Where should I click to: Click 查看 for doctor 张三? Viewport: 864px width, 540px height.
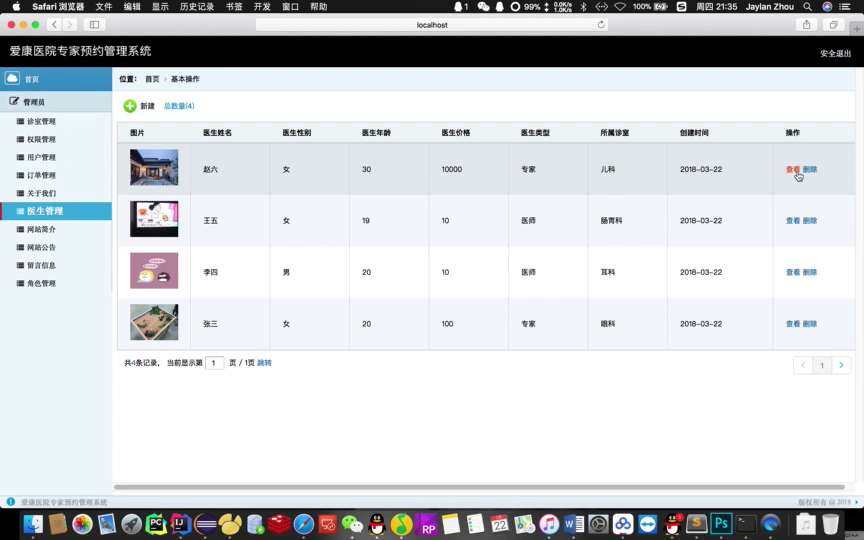pos(793,323)
